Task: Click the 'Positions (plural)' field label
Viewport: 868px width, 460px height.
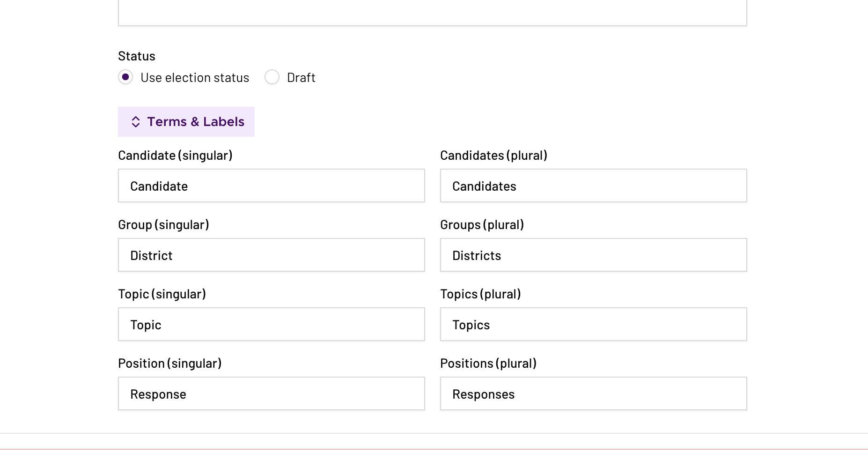Action: (x=488, y=364)
